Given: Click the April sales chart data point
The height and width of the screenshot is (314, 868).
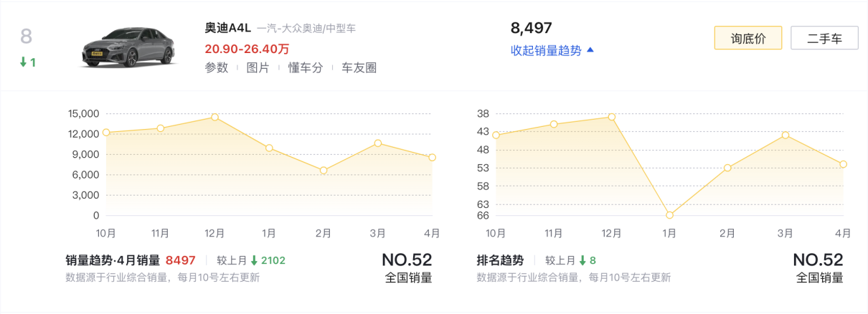Looking at the screenshot, I should 432,158.
